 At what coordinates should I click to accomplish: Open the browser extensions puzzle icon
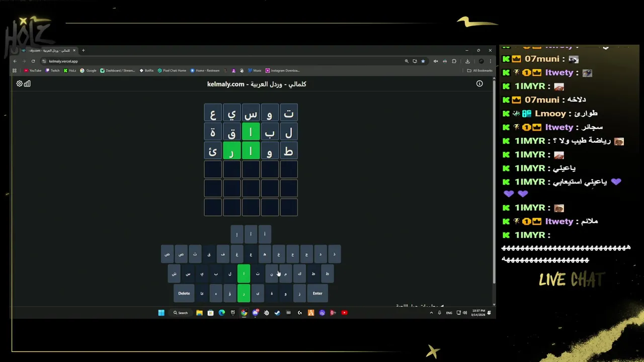point(454,61)
